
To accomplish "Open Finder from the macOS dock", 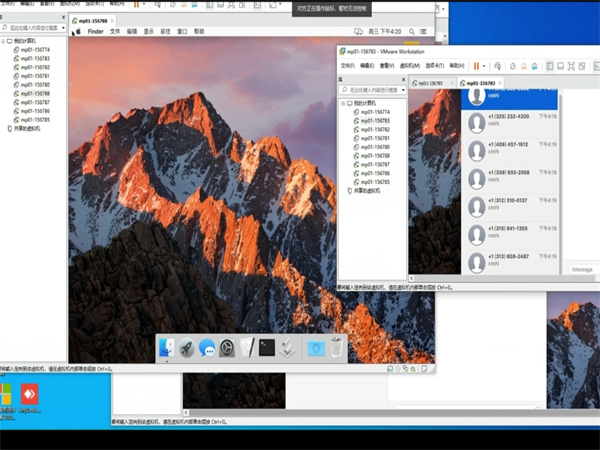I will click(167, 348).
